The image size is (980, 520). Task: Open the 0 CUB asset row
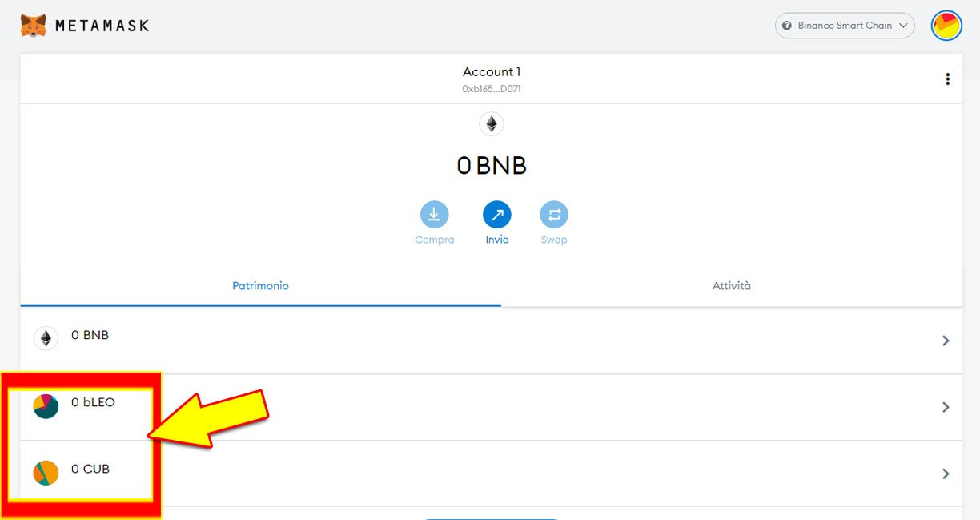(492, 474)
